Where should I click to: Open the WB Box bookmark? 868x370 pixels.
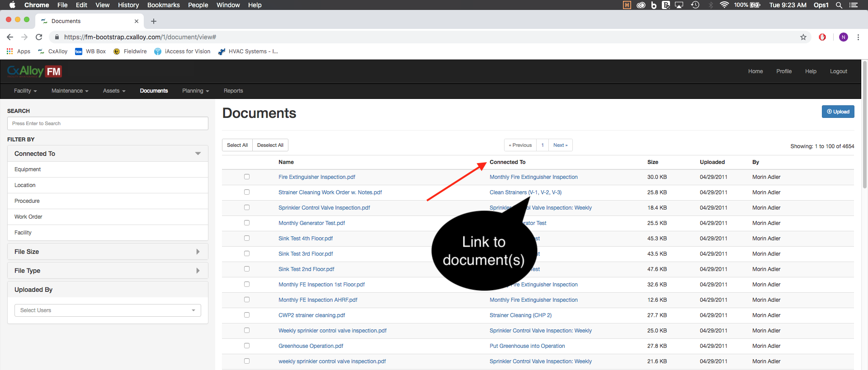[x=90, y=52]
